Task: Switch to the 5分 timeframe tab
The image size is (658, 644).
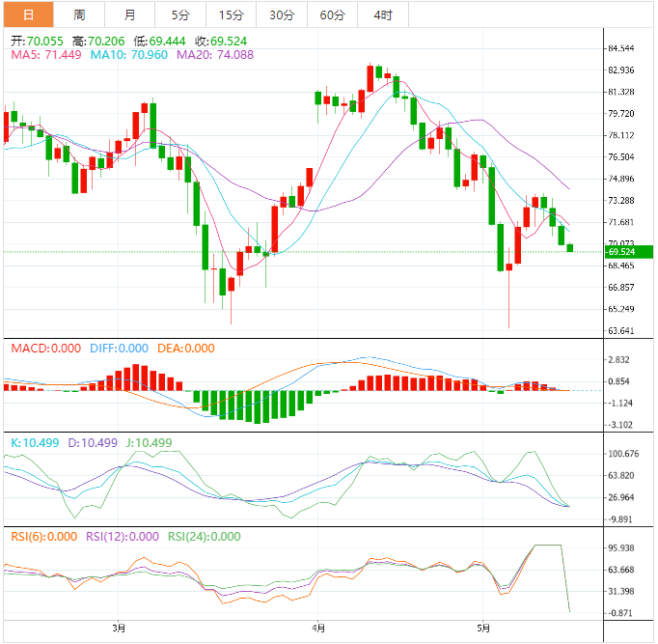Action: (x=180, y=14)
